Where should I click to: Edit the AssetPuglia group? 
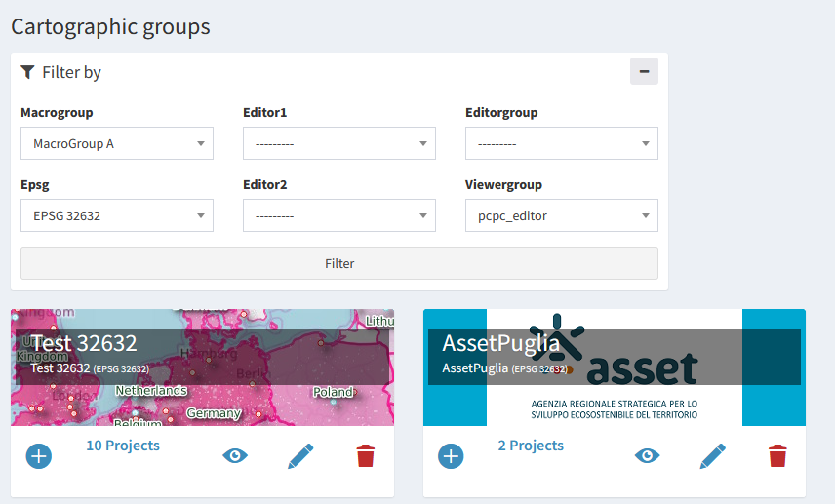click(x=712, y=456)
